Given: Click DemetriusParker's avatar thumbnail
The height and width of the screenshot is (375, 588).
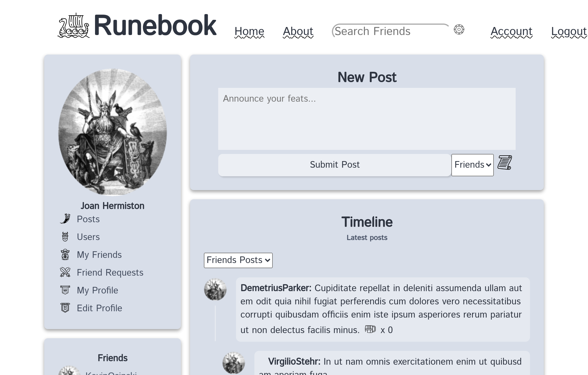Looking at the screenshot, I should [215, 289].
